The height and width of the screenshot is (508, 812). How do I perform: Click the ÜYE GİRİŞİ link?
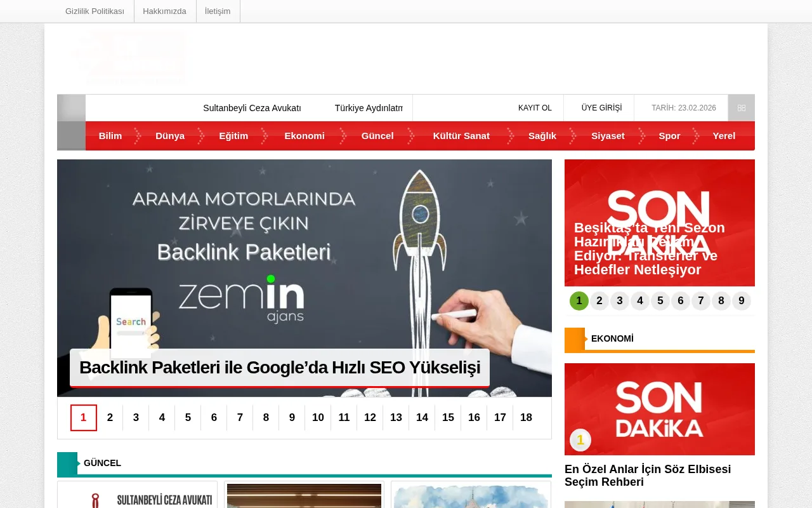click(x=601, y=108)
